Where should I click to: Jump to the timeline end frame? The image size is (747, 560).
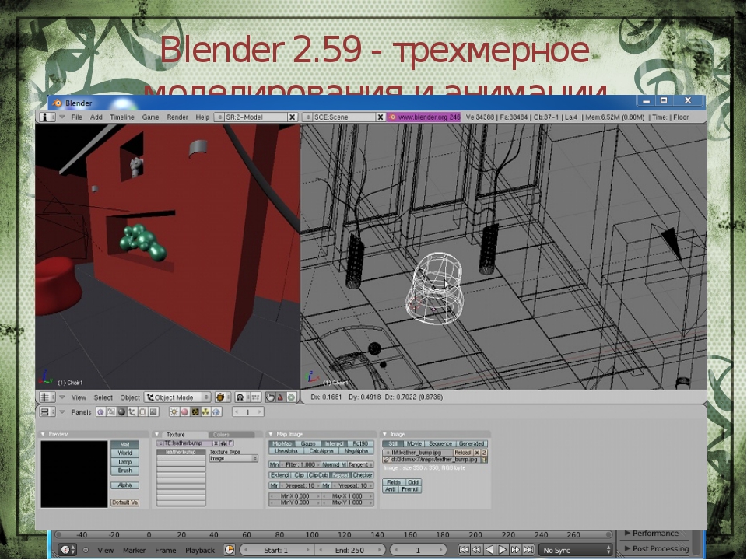point(528,550)
